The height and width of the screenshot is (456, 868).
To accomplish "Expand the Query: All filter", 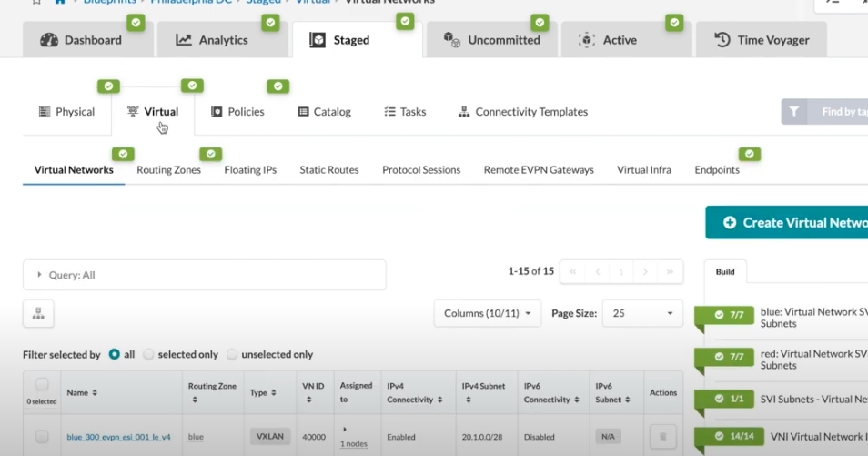I will click(x=205, y=275).
